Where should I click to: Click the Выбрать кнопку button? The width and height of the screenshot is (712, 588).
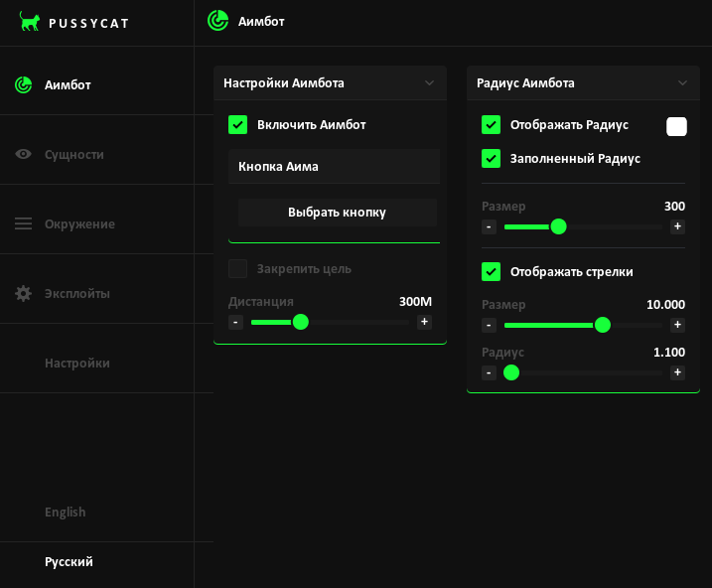tap(337, 212)
